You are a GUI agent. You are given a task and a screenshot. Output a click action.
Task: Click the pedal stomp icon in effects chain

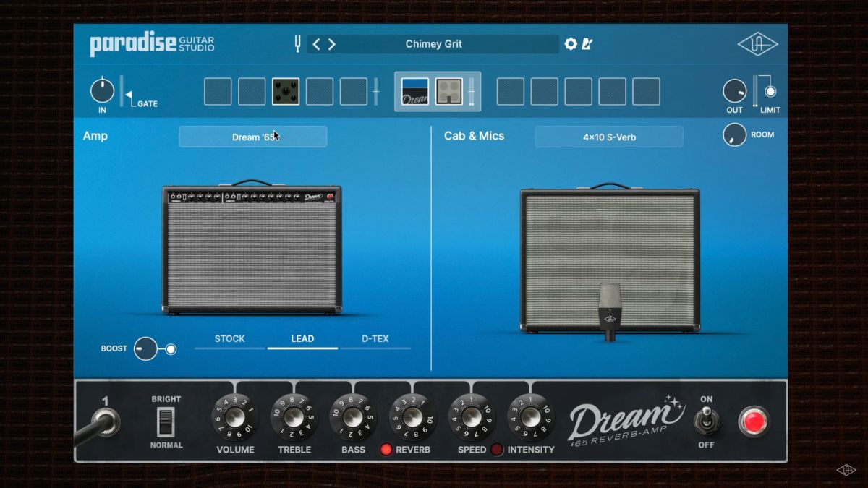(286, 90)
